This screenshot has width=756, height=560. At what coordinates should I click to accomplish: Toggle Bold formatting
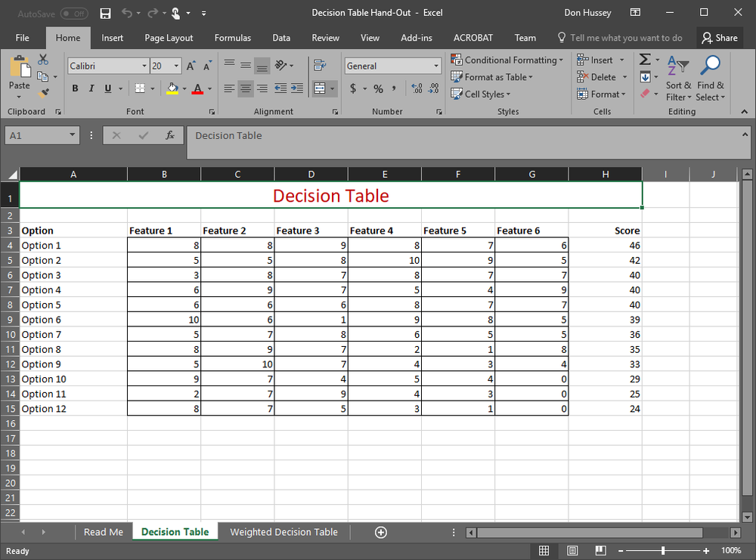pyautogui.click(x=75, y=88)
